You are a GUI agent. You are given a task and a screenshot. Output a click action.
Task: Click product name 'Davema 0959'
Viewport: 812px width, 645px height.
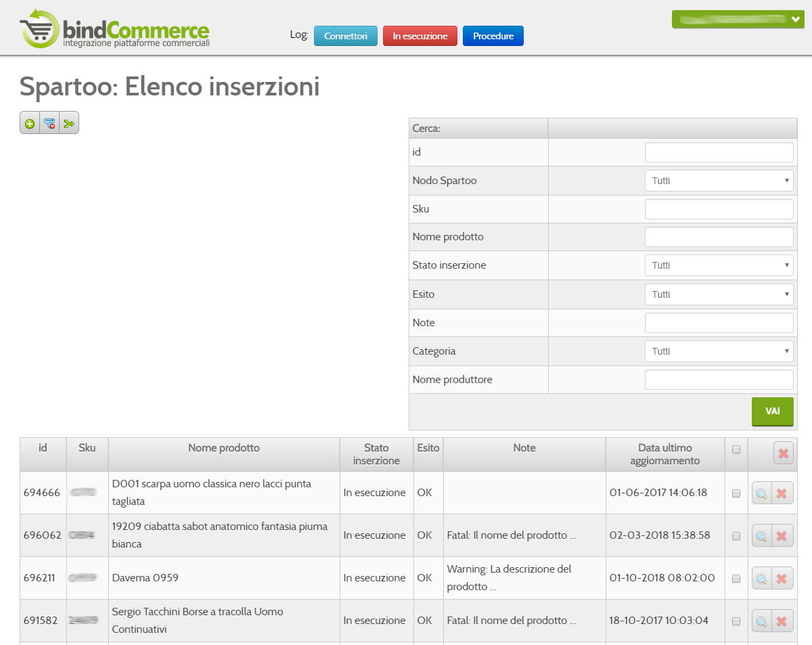[145, 578]
